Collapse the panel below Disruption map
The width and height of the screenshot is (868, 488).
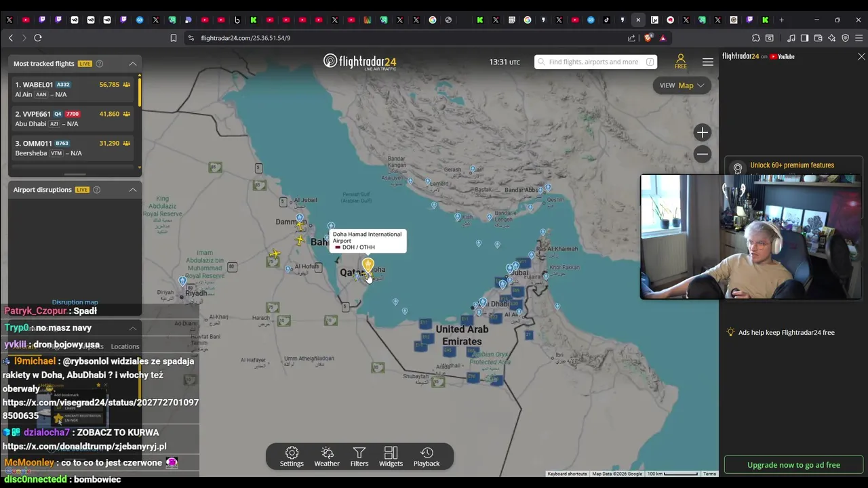[x=133, y=328]
